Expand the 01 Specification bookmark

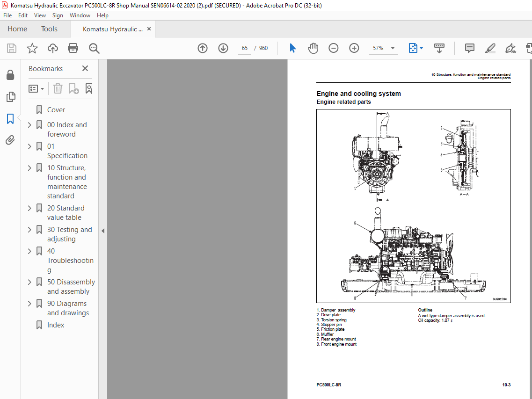tap(29, 146)
